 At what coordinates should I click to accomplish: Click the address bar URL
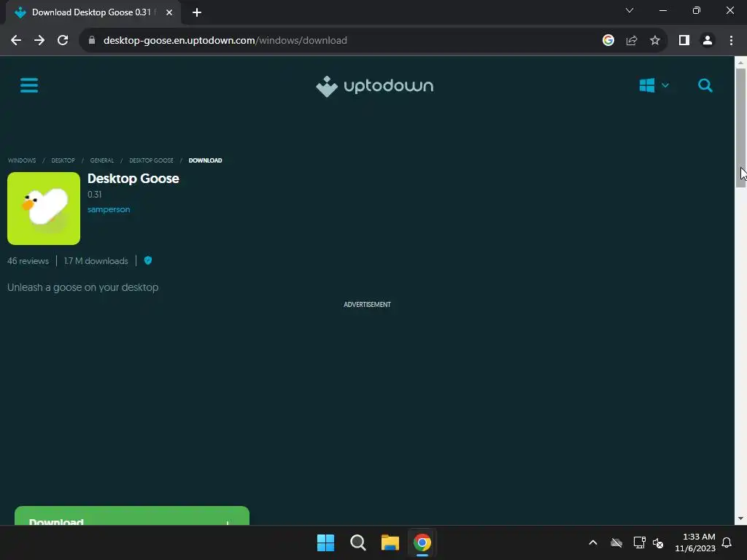pos(225,41)
